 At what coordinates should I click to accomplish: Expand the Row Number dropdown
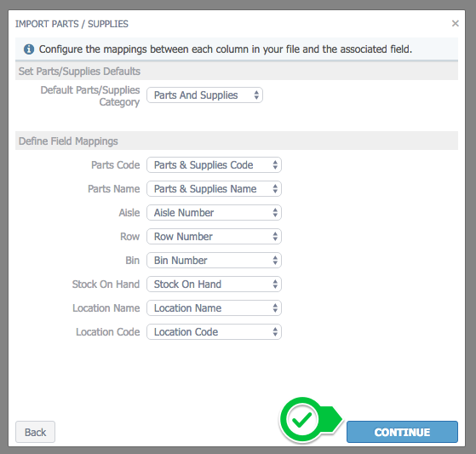pyautogui.click(x=214, y=237)
